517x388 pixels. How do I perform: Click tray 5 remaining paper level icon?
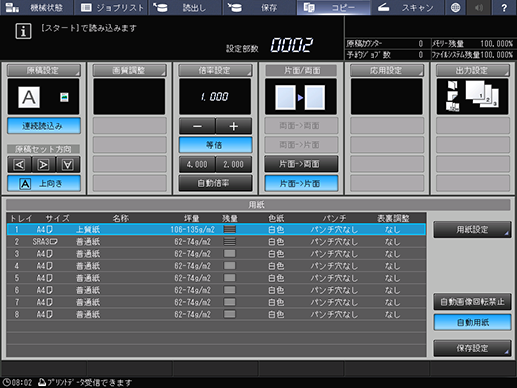click(x=230, y=278)
